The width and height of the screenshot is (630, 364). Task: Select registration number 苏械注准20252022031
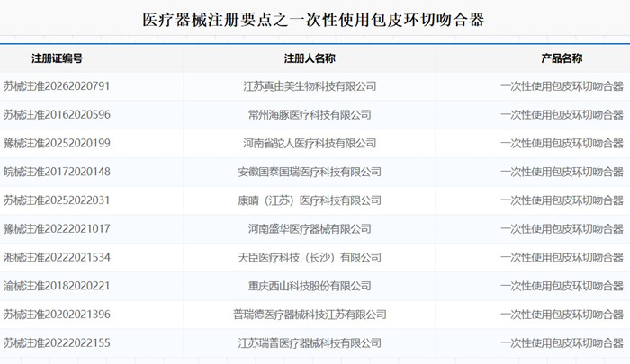pos(57,200)
